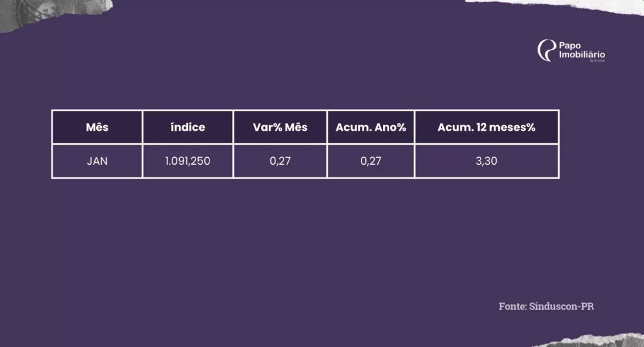Select the 3,30 twelve-month value
The width and height of the screenshot is (644, 347).
[487, 161]
